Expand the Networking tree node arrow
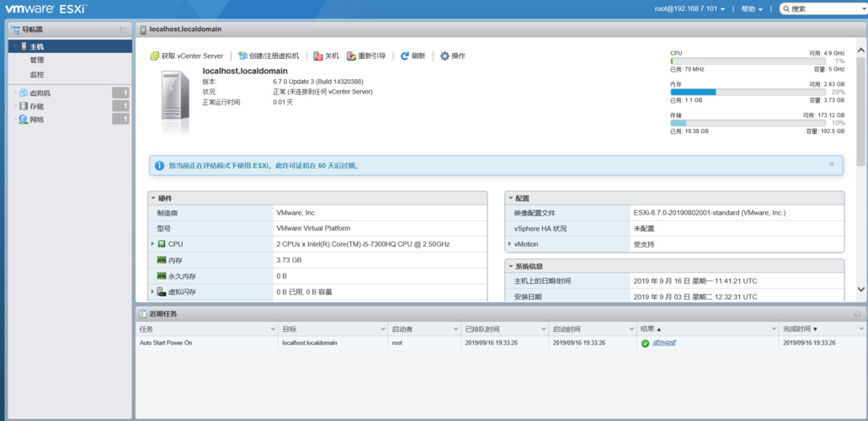Image resolution: width=868 pixels, height=421 pixels. 15,119
